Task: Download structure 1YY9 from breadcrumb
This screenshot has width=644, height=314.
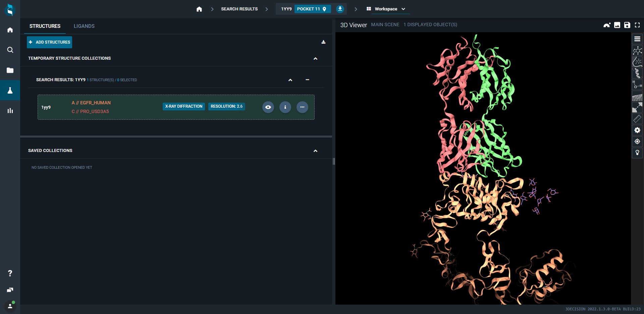Action: click(340, 9)
